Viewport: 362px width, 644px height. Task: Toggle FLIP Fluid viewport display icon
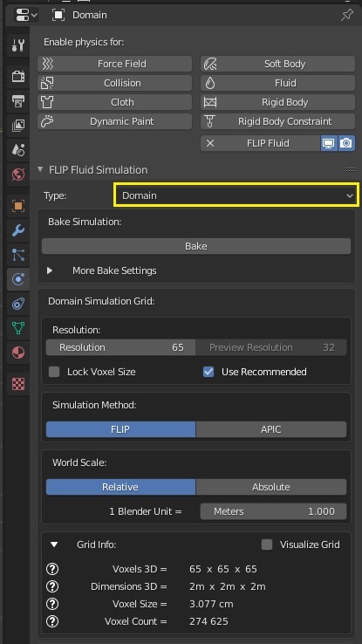(329, 143)
